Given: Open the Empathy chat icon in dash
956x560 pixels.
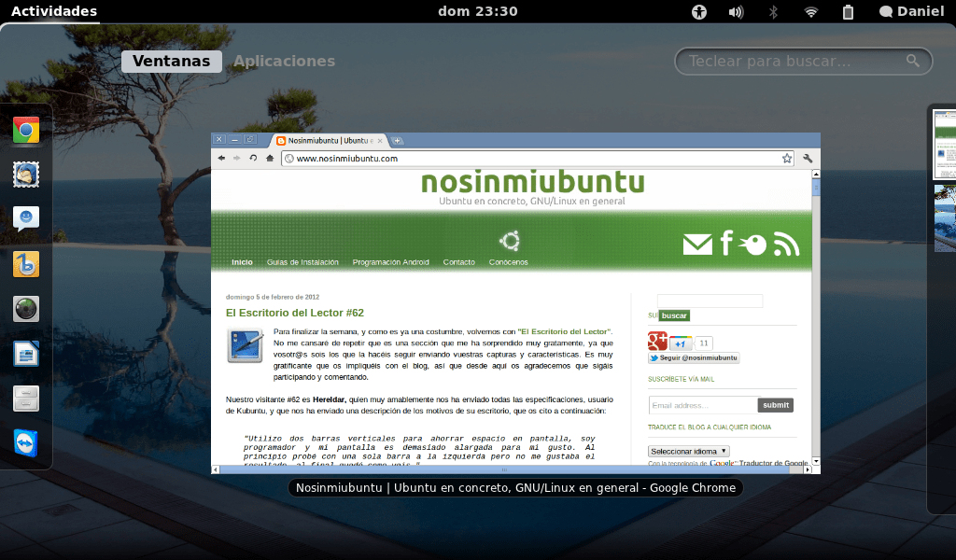Looking at the screenshot, I should 26,219.
